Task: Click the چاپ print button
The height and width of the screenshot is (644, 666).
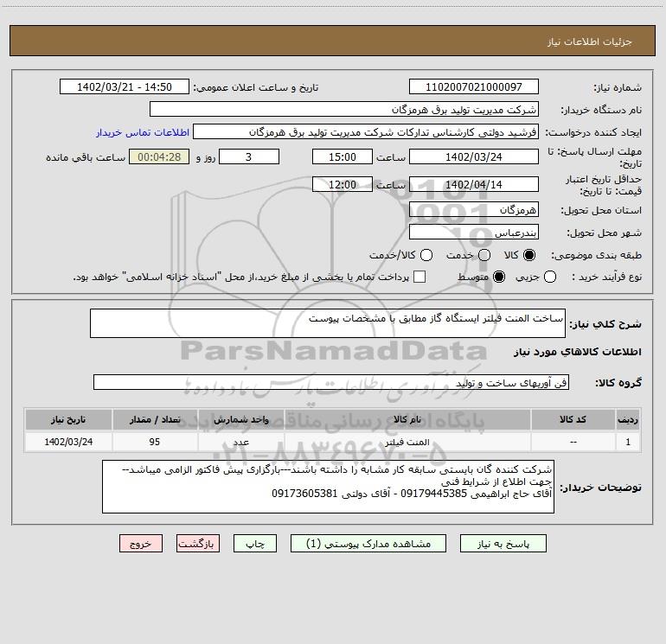Action: (255, 544)
